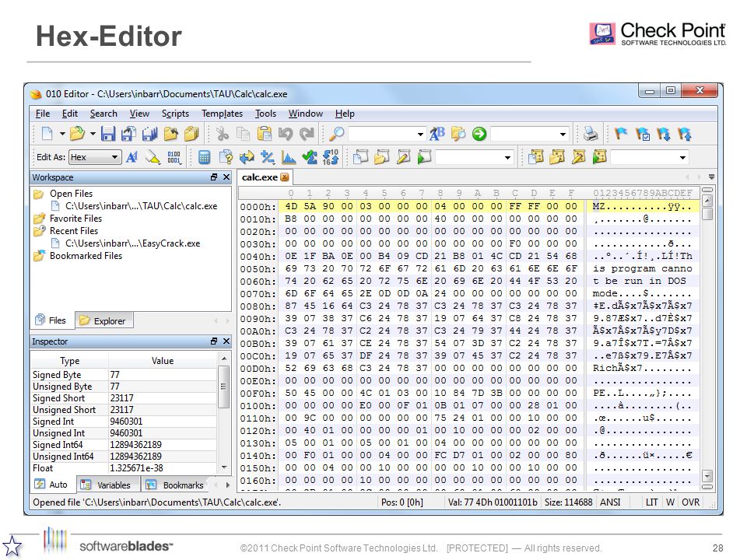The width and height of the screenshot is (747, 560).
Task: Float the Inspector panel
Action: pyautogui.click(x=214, y=341)
